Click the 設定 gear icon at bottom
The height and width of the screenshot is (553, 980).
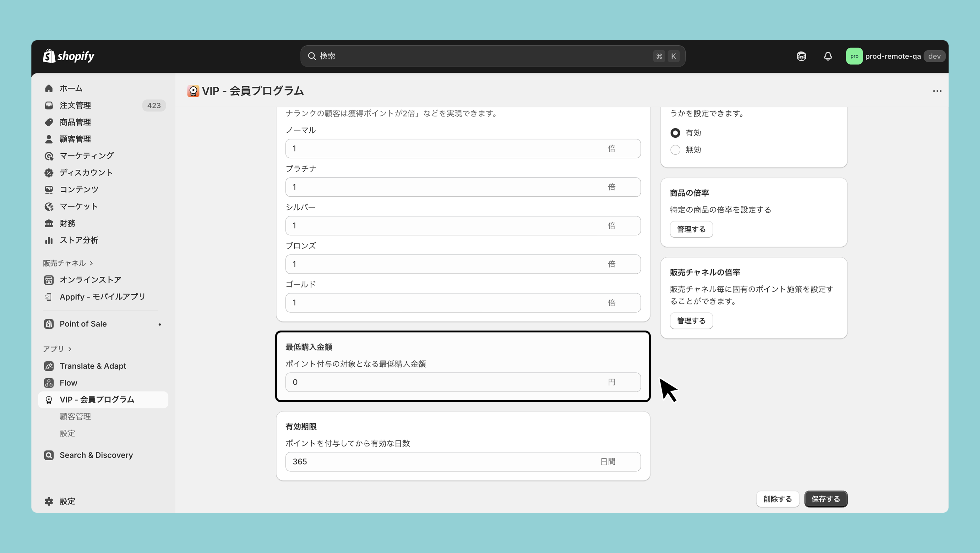click(49, 501)
